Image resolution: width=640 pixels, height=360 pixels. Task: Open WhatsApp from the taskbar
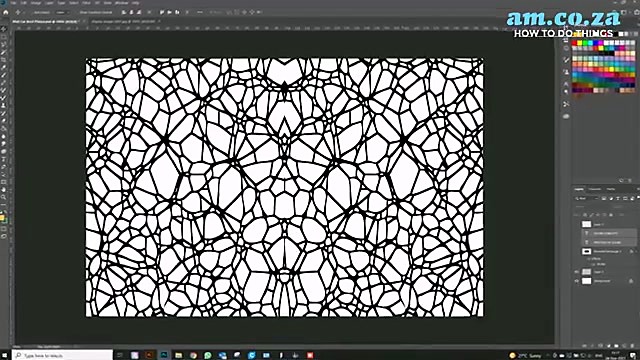(x=208, y=355)
